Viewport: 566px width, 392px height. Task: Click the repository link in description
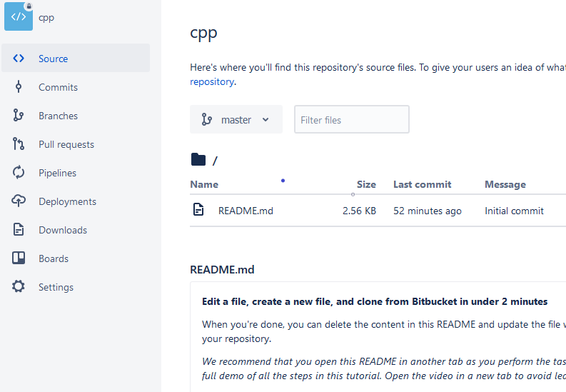(212, 81)
